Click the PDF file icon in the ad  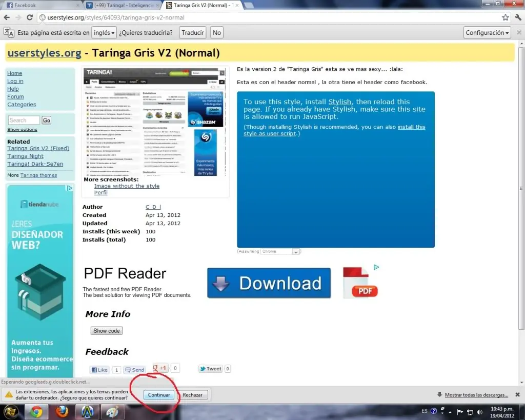pyautogui.click(x=360, y=283)
